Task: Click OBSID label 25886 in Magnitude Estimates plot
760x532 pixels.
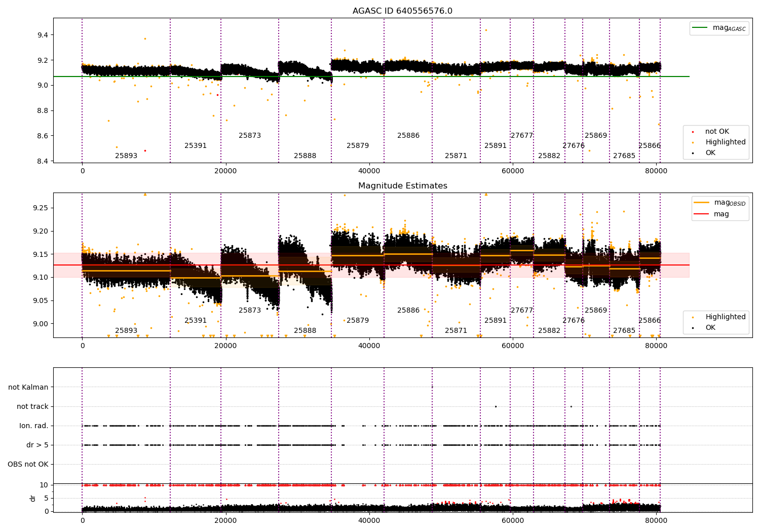Action: click(x=408, y=311)
